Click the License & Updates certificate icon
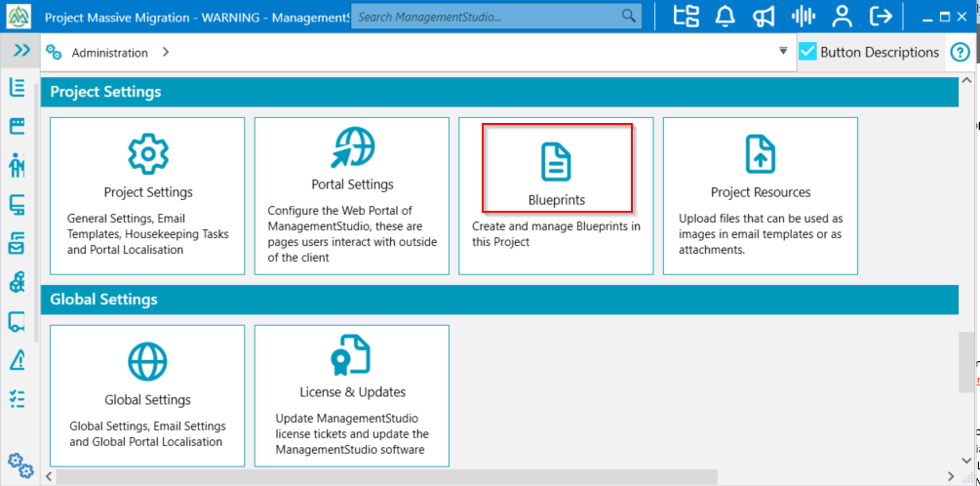Screen dimensions: 980x486 point(351,355)
